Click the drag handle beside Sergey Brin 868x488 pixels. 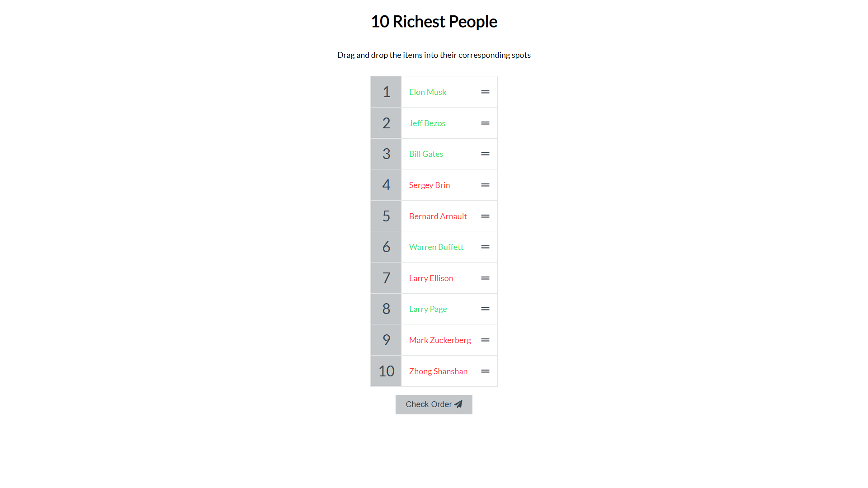(x=485, y=185)
